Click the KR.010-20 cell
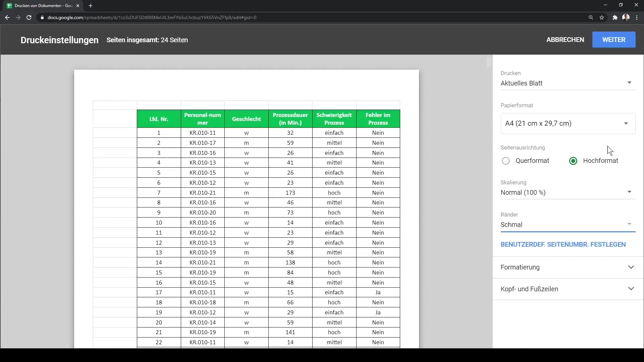The image size is (644, 362). [203, 213]
